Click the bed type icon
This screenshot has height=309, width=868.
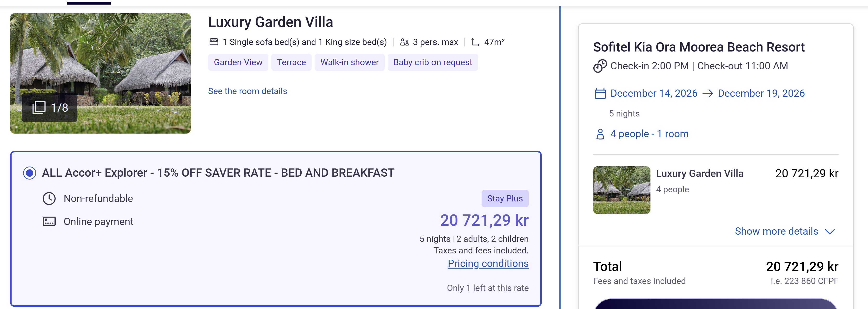[x=214, y=42]
